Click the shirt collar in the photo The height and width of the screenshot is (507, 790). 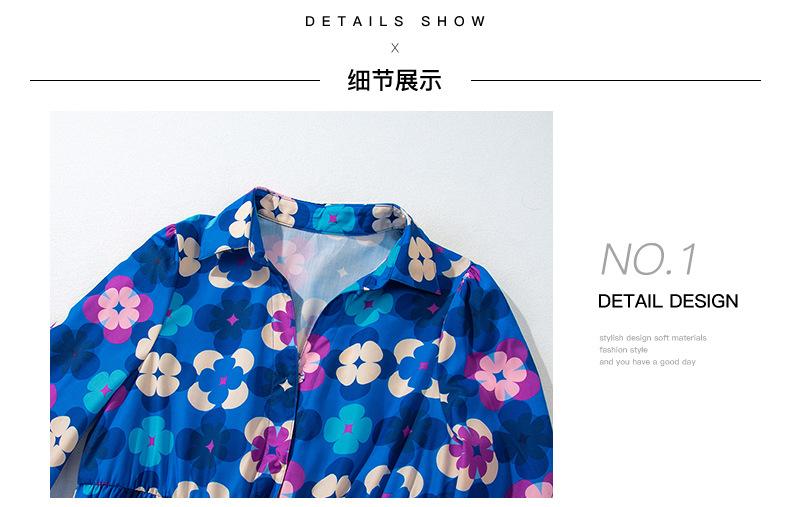point(333,237)
